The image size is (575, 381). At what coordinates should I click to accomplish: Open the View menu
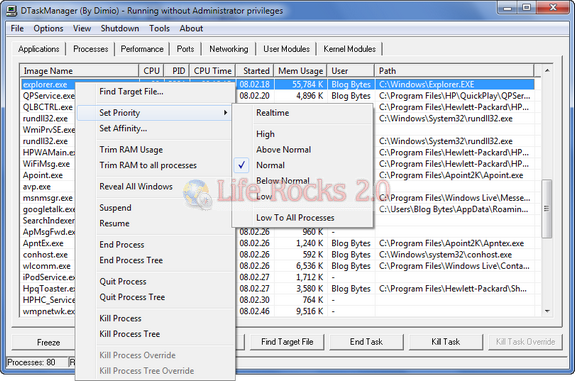tap(82, 29)
